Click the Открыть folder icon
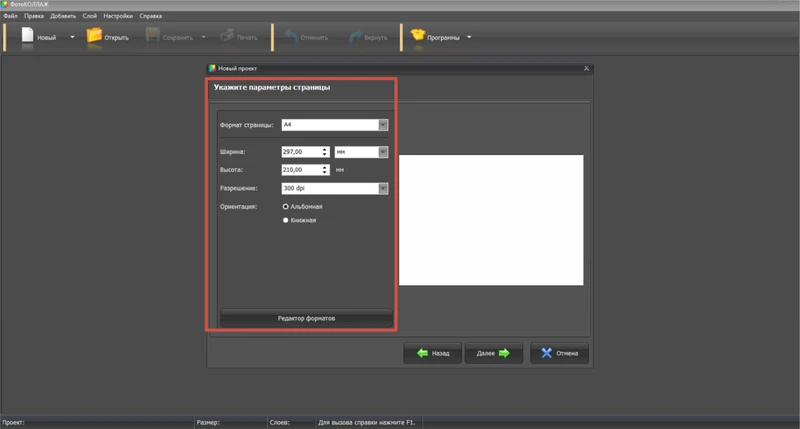The width and height of the screenshot is (800, 429). [x=94, y=35]
